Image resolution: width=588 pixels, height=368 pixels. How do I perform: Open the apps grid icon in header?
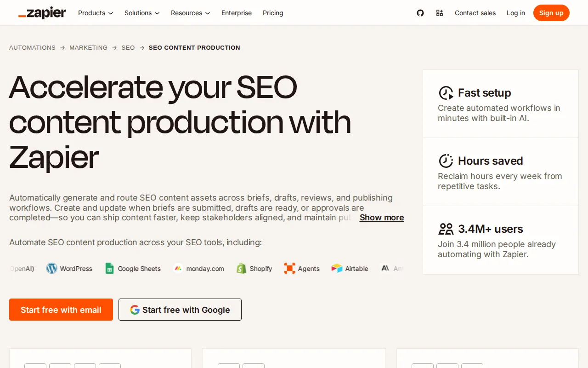click(440, 13)
